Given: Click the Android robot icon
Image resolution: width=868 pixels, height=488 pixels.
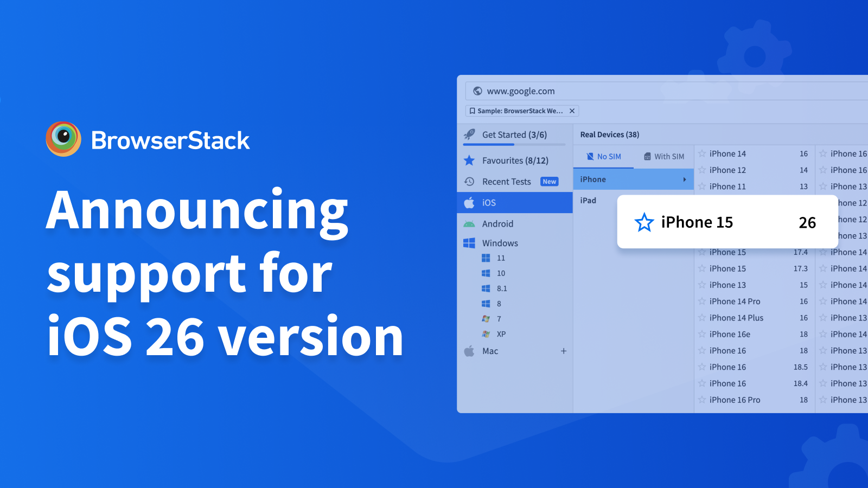Looking at the screenshot, I should (x=469, y=224).
